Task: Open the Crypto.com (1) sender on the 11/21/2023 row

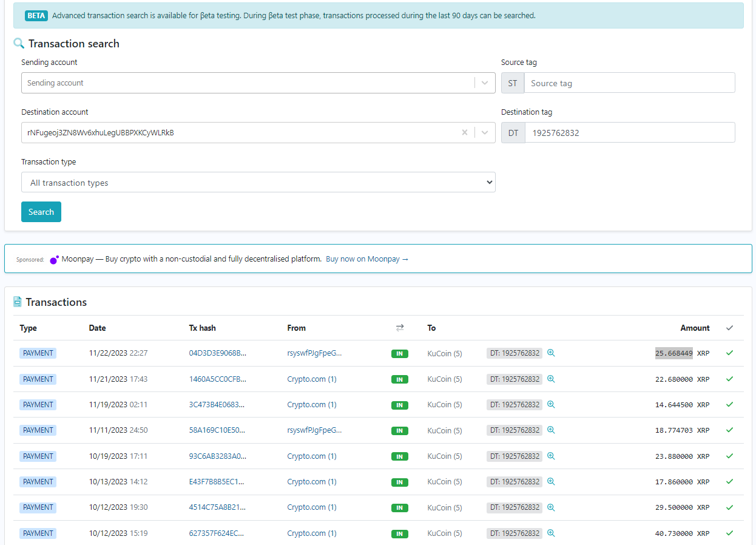Action: 312,379
